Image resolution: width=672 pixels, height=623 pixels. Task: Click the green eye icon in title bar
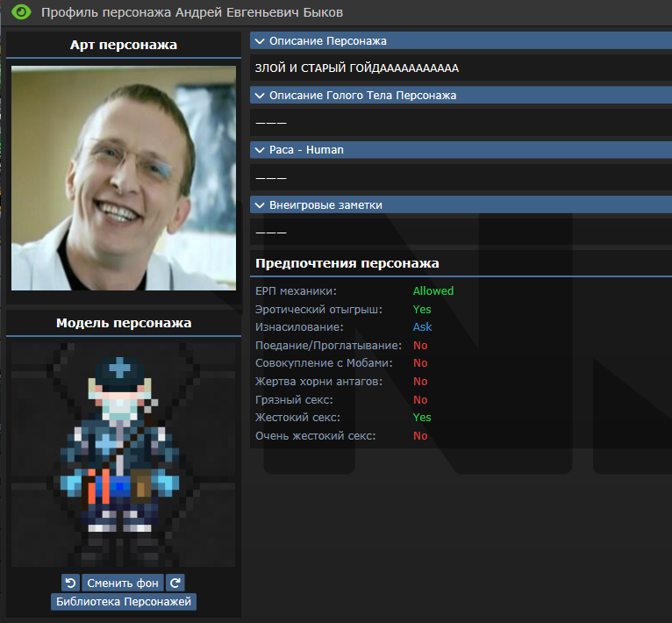click(x=21, y=12)
